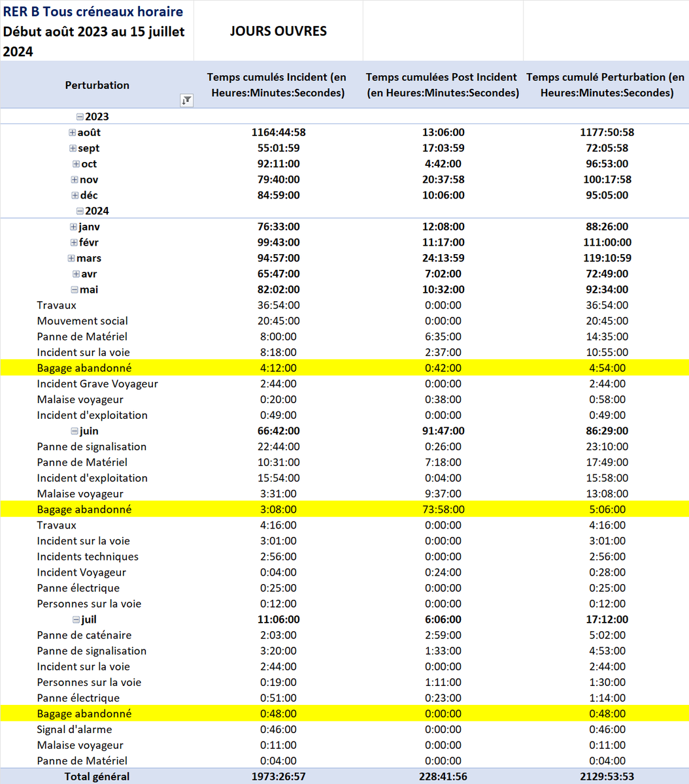
Task: Select post incident value 2:59:00
Action: coord(443,635)
